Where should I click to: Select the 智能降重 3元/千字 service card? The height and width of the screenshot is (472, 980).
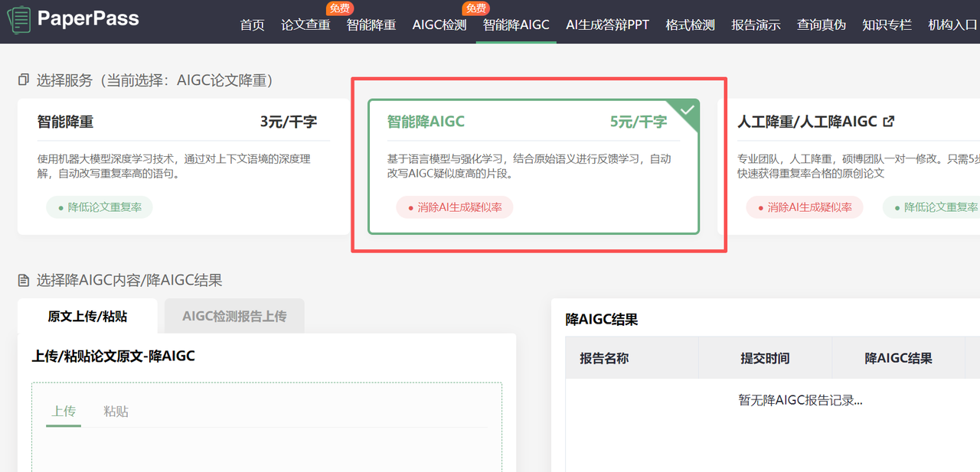(x=184, y=166)
